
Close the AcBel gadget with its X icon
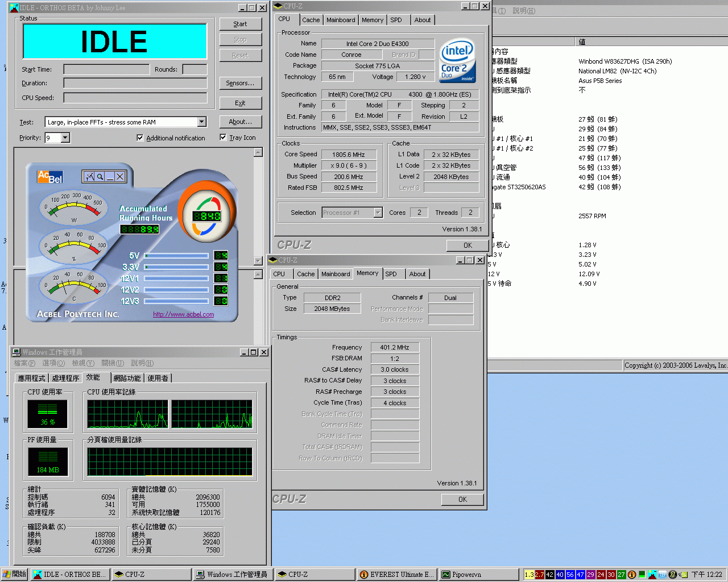[x=120, y=177]
